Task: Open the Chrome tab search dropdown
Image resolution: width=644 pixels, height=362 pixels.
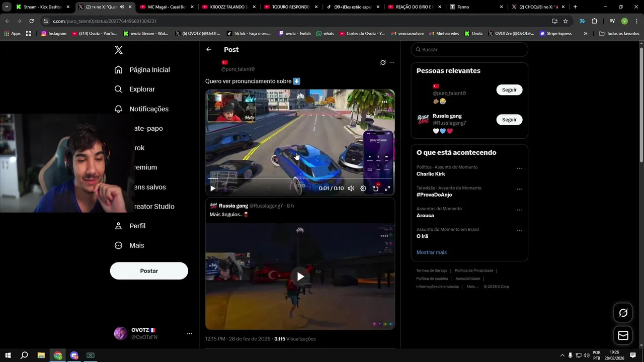Action: pyautogui.click(x=7, y=7)
